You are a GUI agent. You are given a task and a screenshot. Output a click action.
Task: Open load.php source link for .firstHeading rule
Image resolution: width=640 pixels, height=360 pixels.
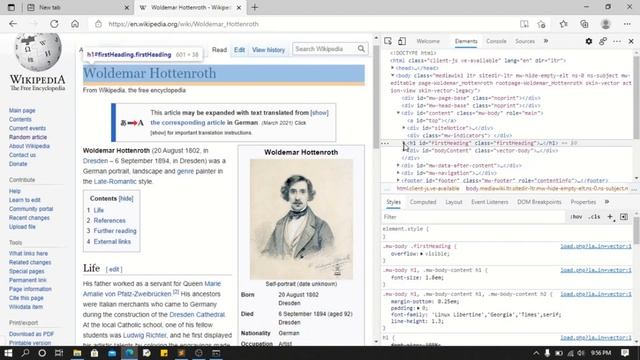[x=596, y=247]
